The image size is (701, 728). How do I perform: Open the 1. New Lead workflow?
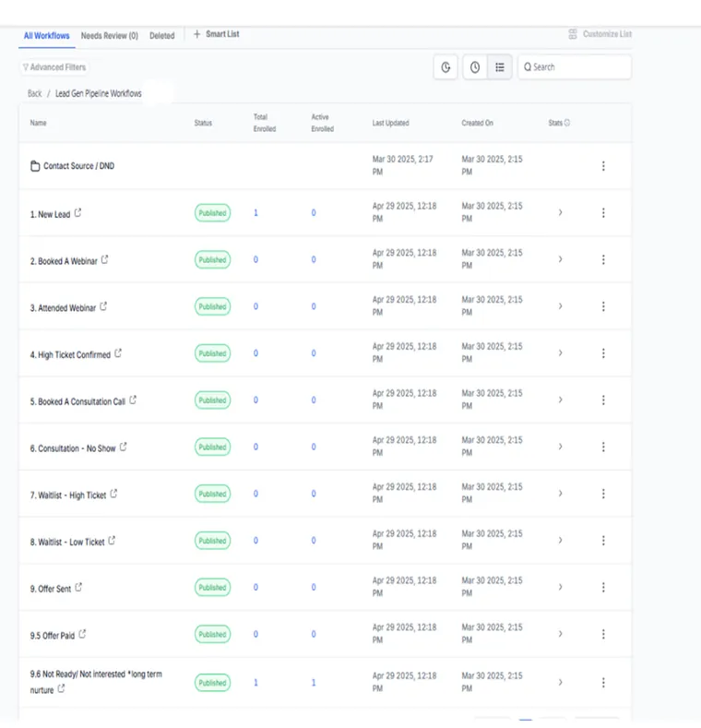50,214
